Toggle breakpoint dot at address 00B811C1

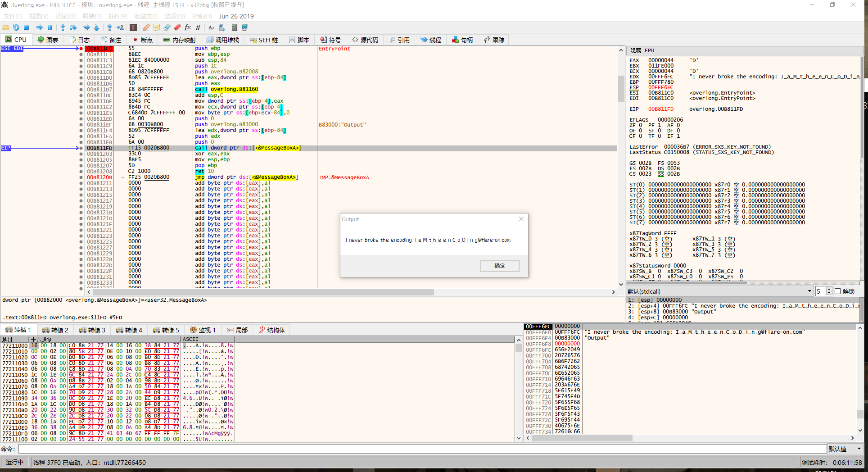pyautogui.click(x=82, y=54)
